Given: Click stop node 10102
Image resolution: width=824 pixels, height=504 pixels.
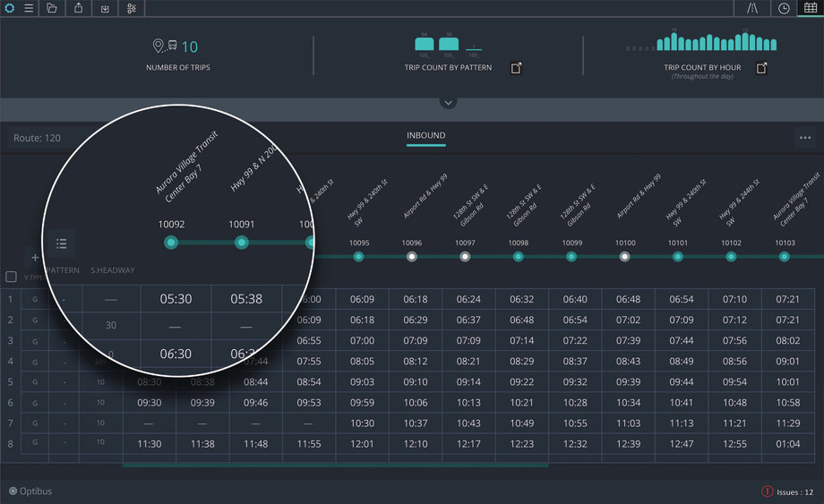Looking at the screenshot, I should point(731,257).
